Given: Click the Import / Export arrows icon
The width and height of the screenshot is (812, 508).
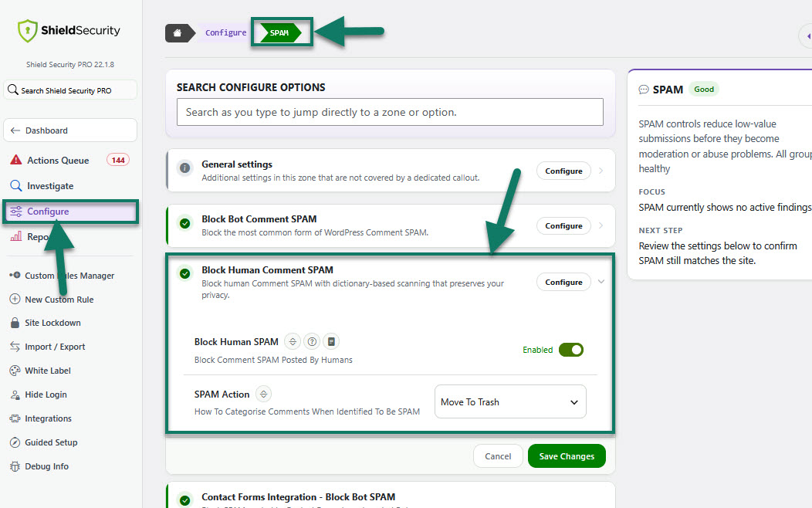Looking at the screenshot, I should tap(15, 347).
